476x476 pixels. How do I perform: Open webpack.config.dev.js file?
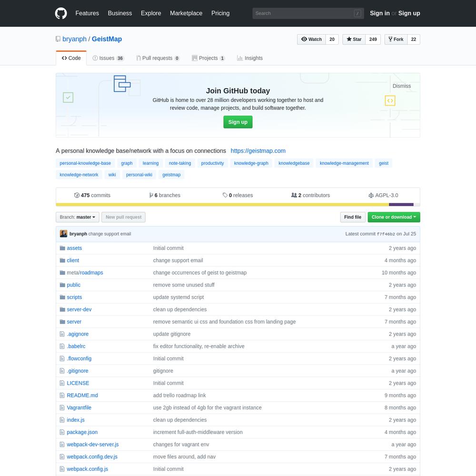(x=92, y=457)
